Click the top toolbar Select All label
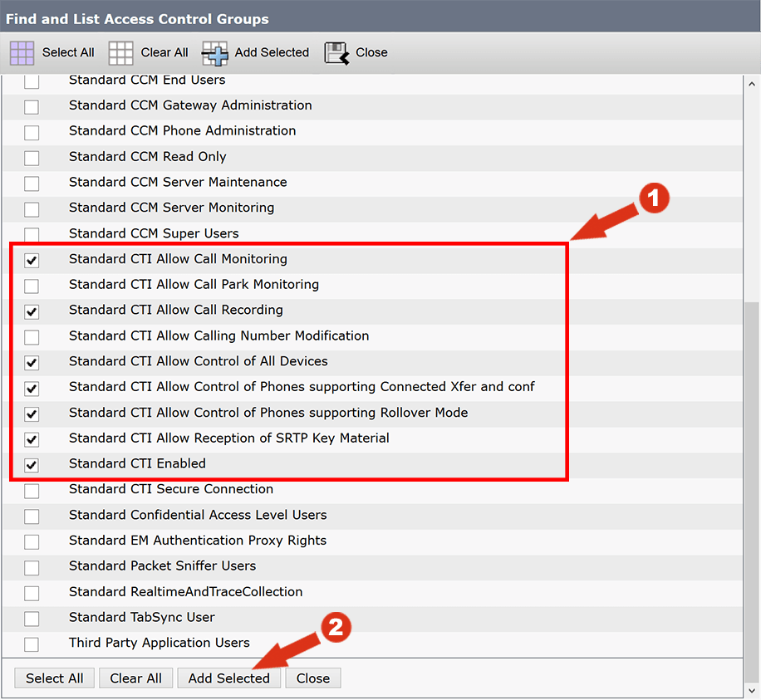This screenshot has height=700, width=761. (68, 52)
